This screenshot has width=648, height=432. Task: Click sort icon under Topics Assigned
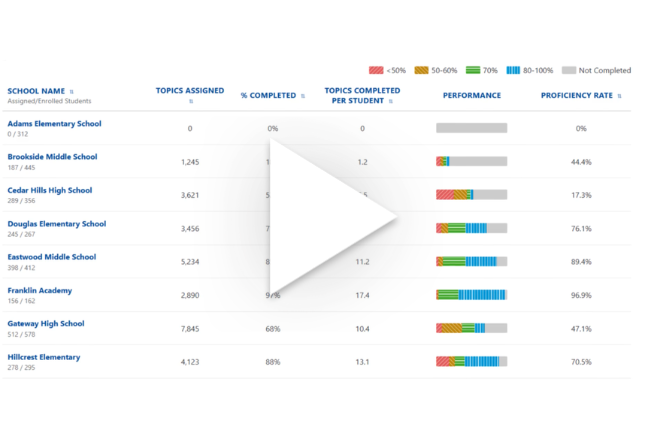point(190,101)
